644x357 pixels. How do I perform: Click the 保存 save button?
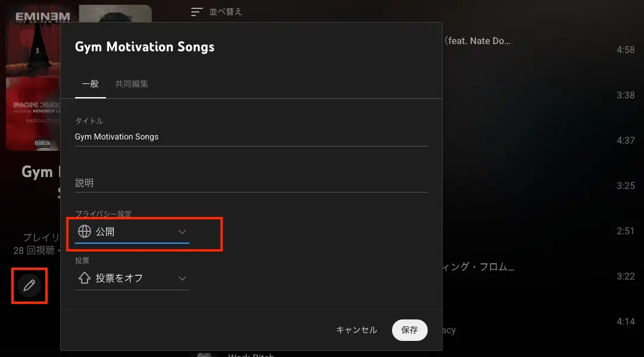pyautogui.click(x=409, y=330)
